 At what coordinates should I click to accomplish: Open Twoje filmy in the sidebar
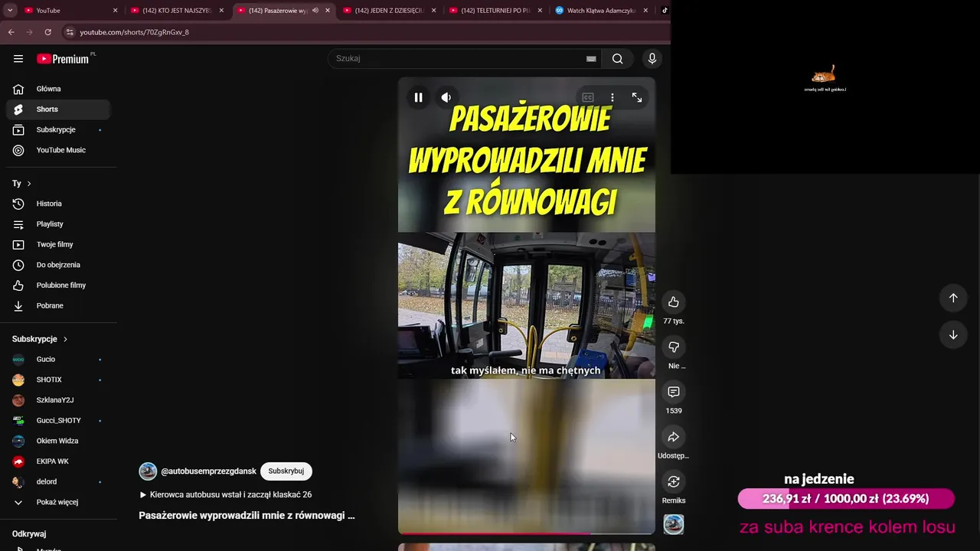58,245
